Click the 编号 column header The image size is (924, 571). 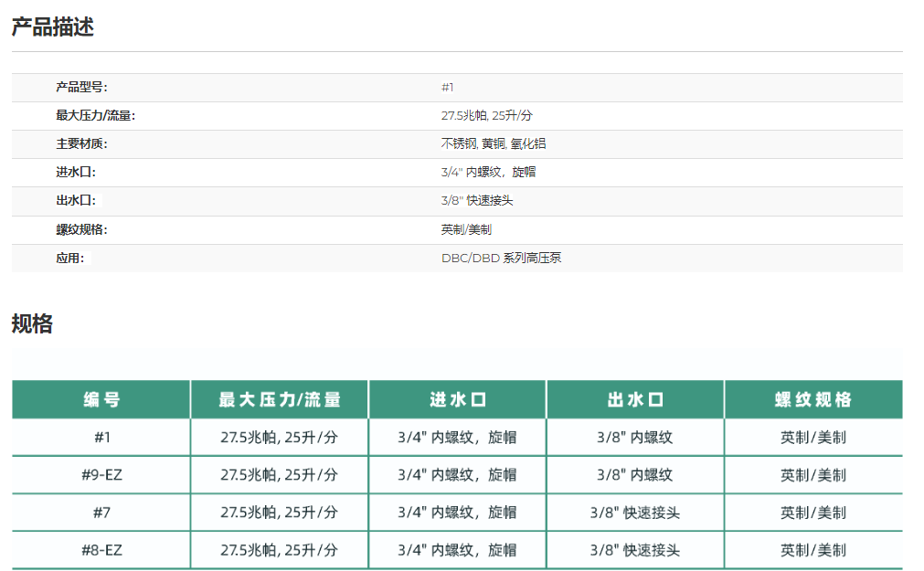coord(101,400)
